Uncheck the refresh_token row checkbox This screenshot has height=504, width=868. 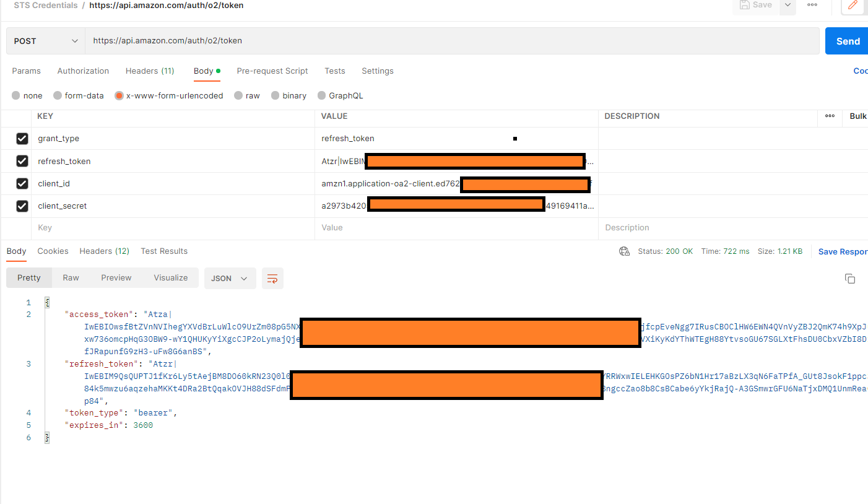click(22, 161)
